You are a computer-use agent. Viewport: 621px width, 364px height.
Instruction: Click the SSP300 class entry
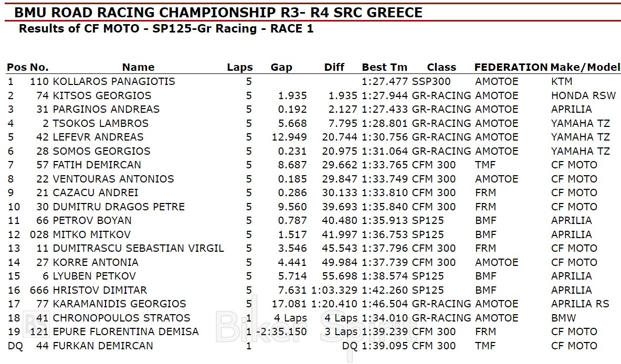coord(431,81)
